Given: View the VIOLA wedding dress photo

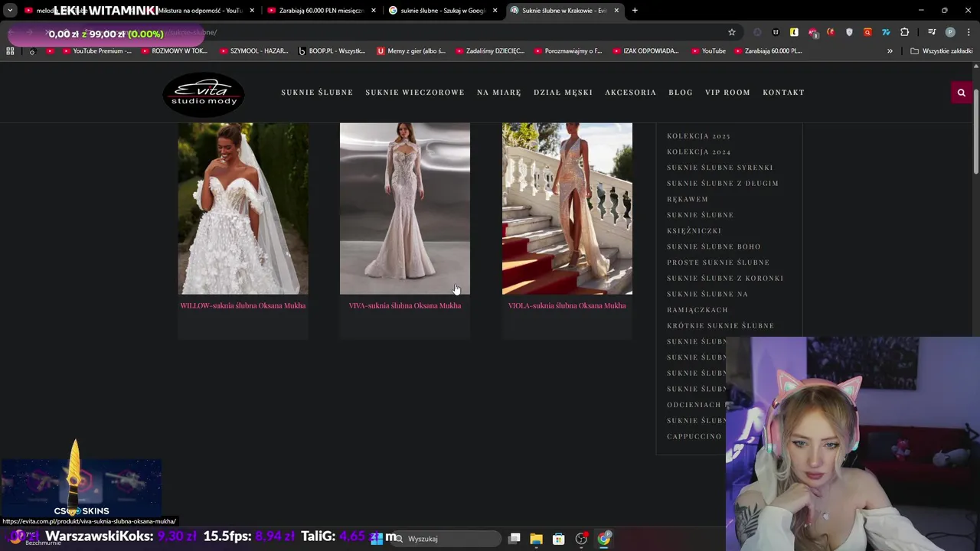Looking at the screenshot, I should pos(567,208).
